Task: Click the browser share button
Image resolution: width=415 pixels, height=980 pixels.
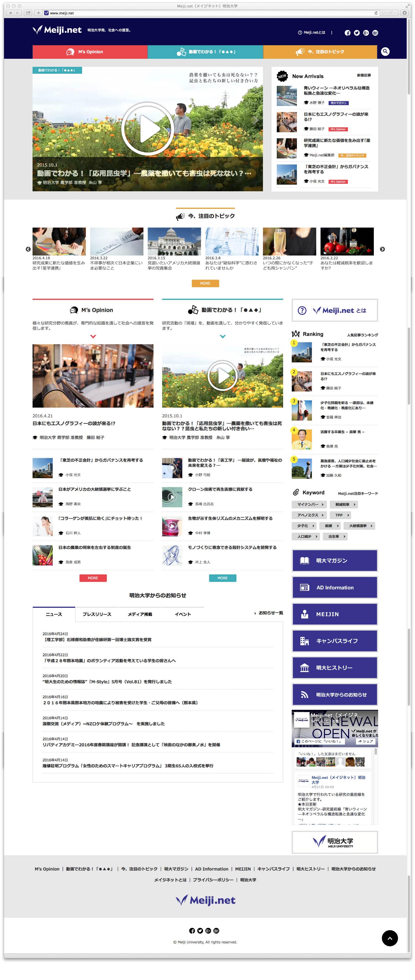Action: tap(28, 13)
